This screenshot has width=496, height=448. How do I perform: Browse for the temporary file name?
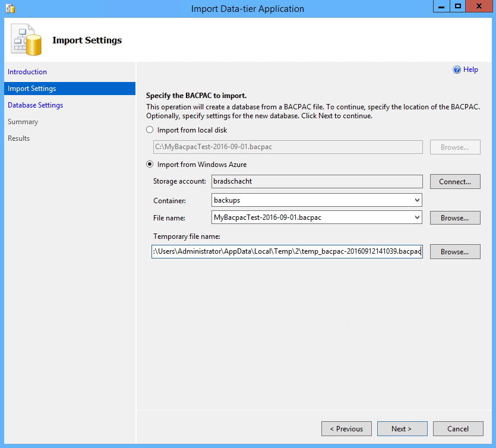point(455,252)
